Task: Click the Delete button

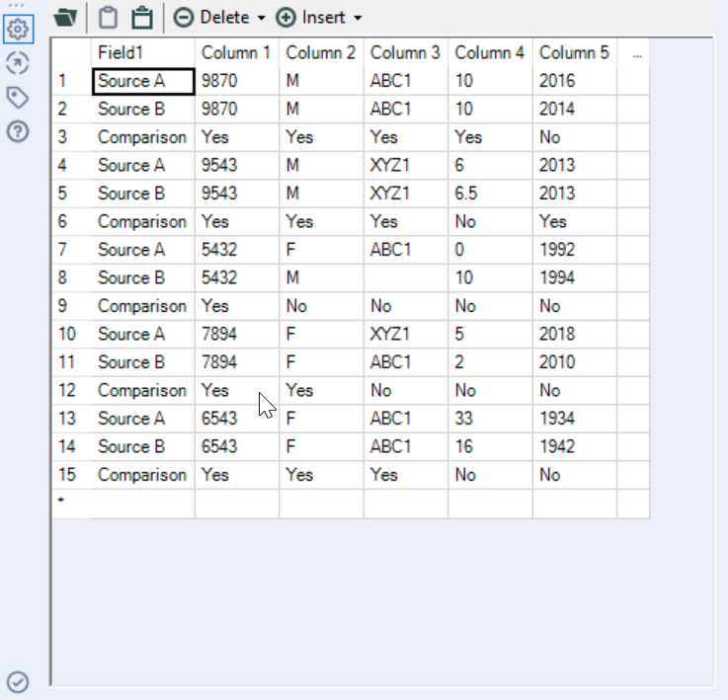Action: [x=211, y=18]
